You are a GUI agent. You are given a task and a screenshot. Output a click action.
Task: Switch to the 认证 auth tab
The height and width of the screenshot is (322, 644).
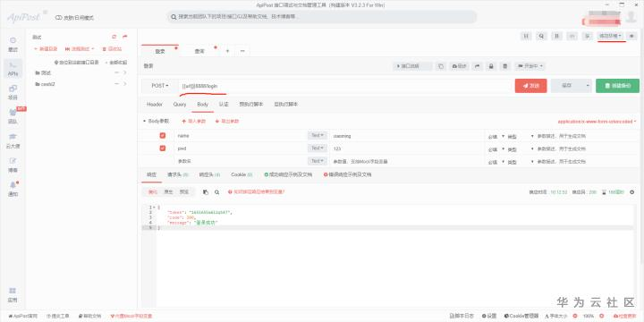pyautogui.click(x=224, y=105)
